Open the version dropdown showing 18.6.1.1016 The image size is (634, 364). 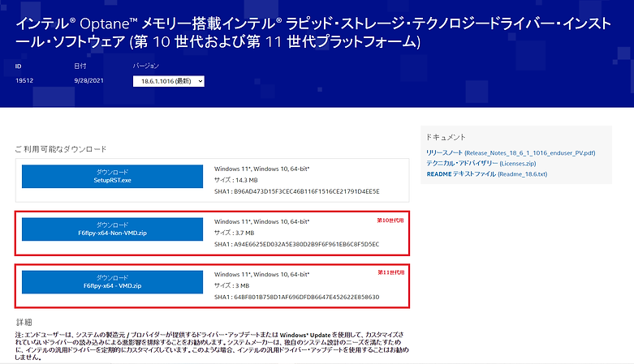click(168, 81)
